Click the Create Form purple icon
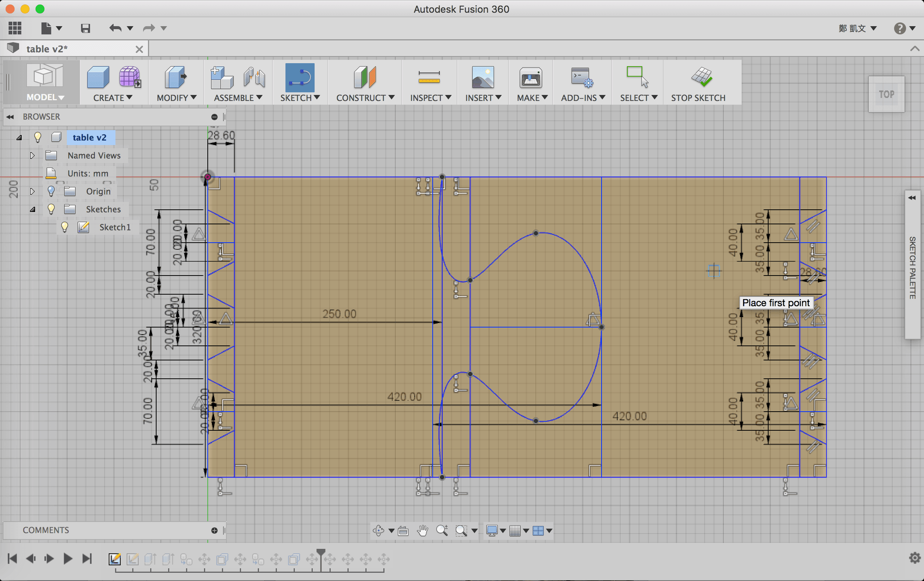The height and width of the screenshot is (581, 924). pyautogui.click(x=130, y=77)
